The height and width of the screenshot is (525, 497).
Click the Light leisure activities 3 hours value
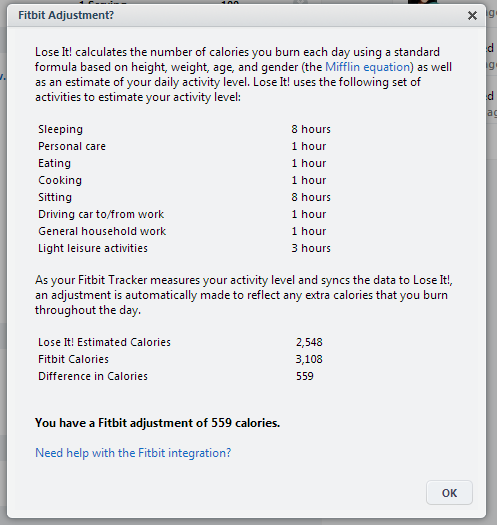[311, 248]
